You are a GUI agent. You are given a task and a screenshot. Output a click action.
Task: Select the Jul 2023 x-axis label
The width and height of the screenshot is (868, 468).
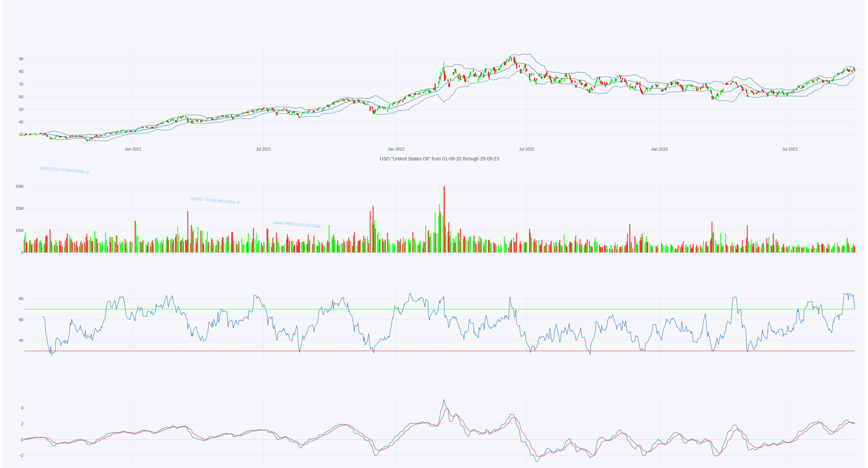790,149
